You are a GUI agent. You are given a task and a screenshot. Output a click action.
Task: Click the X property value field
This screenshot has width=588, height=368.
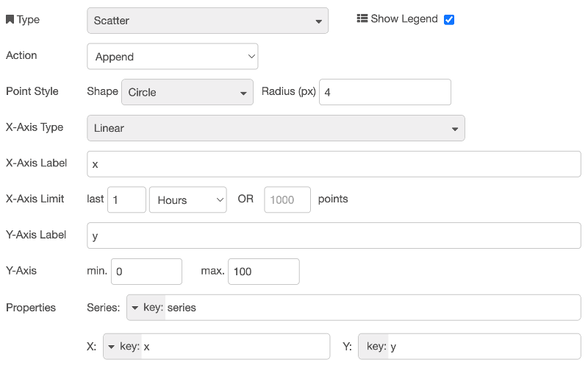click(x=235, y=347)
